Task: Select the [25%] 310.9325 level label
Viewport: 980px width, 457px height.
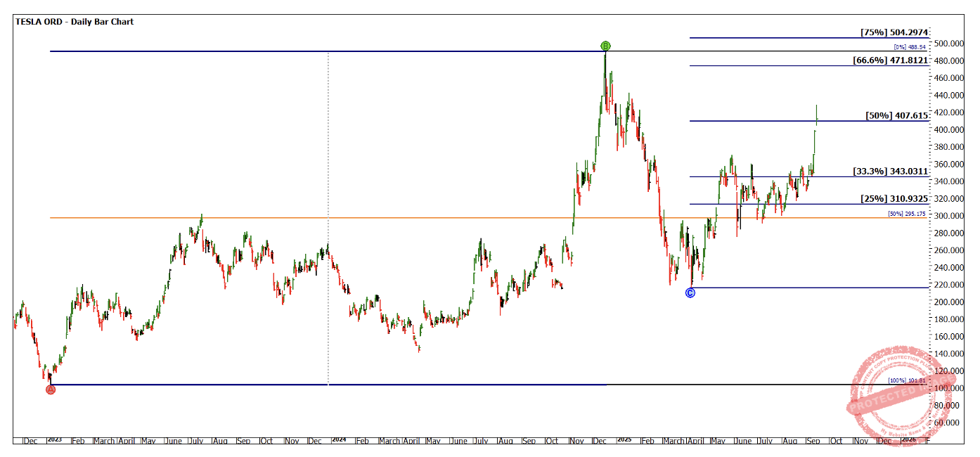Action: click(894, 199)
